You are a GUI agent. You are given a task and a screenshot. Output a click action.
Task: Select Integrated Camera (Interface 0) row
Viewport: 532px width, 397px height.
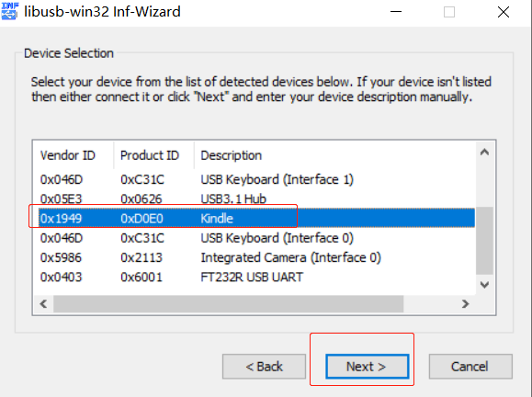(256, 257)
